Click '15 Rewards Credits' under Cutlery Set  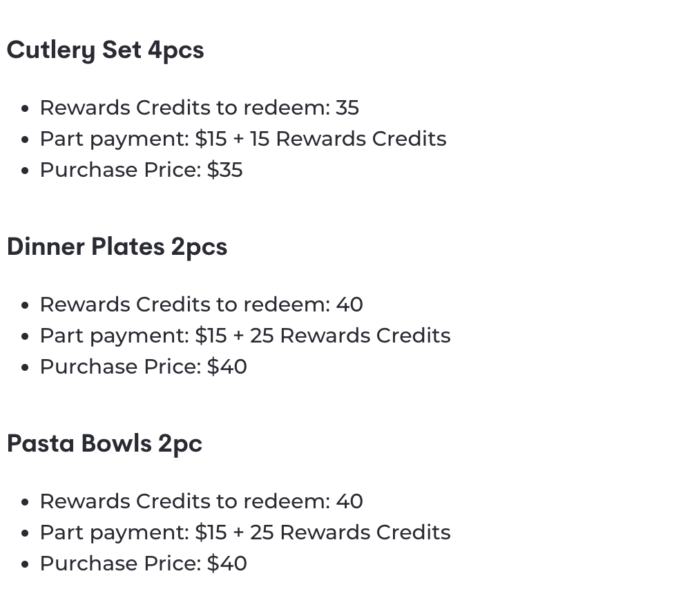pos(348,139)
